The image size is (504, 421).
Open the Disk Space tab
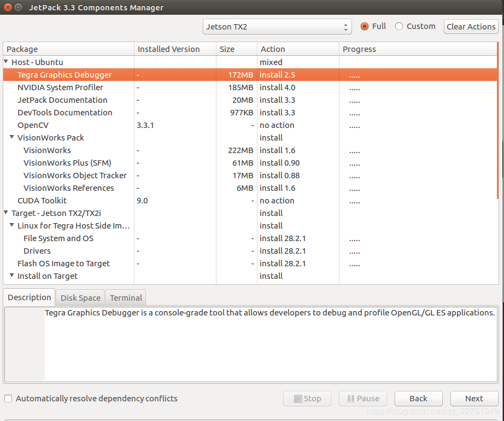80,298
